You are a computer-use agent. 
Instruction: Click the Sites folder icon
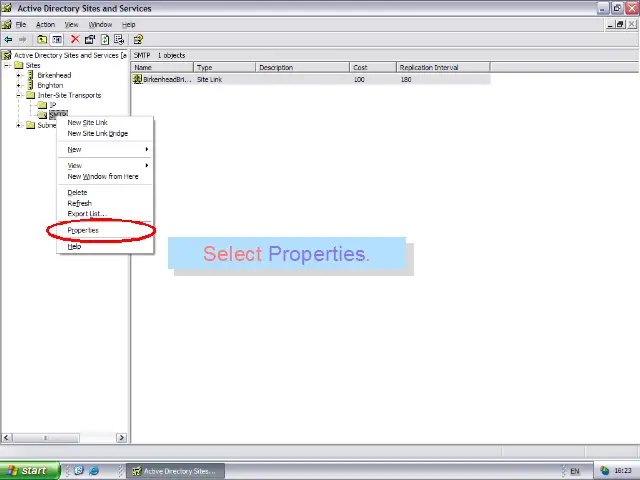(19, 65)
